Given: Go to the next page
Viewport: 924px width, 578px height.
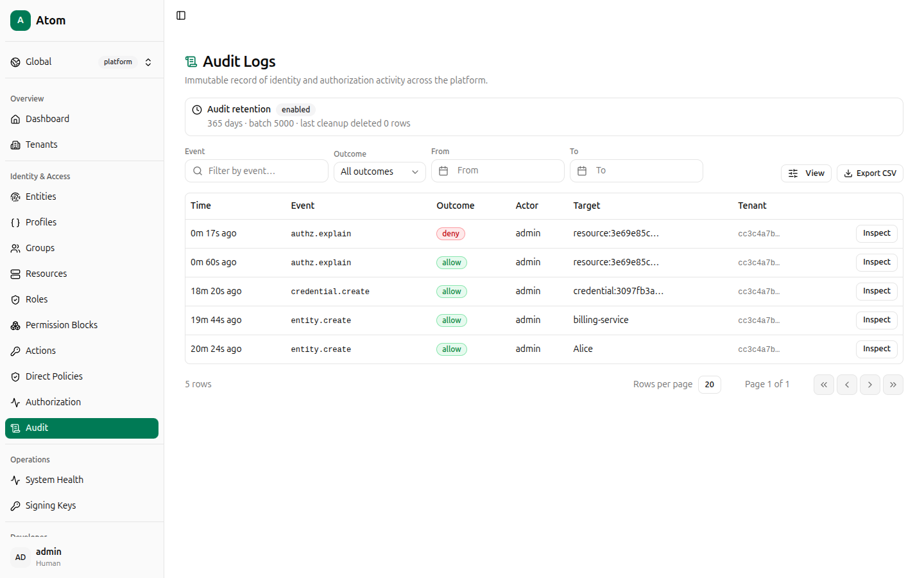Looking at the screenshot, I should pyautogui.click(x=870, y=385).
